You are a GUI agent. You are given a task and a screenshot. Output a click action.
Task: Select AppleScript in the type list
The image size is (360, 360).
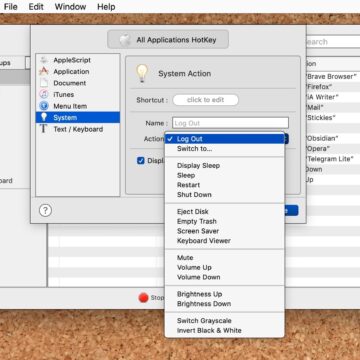[x=78, y=60]
